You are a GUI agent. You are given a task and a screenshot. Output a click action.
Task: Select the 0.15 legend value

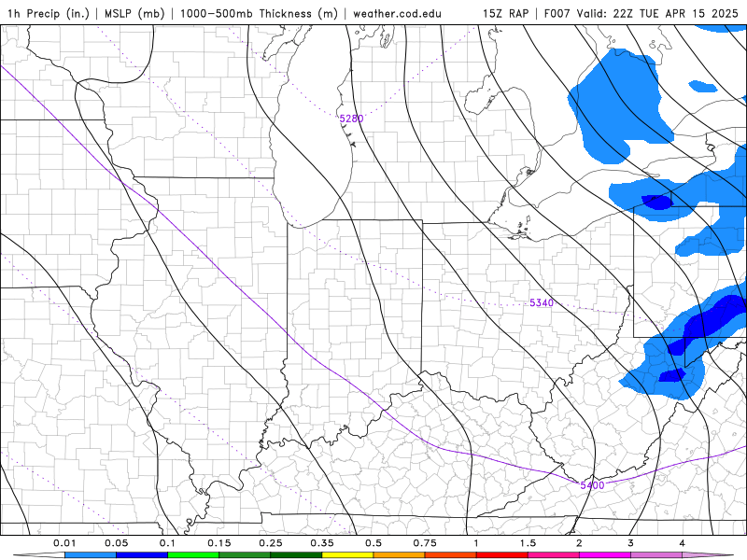219,543
